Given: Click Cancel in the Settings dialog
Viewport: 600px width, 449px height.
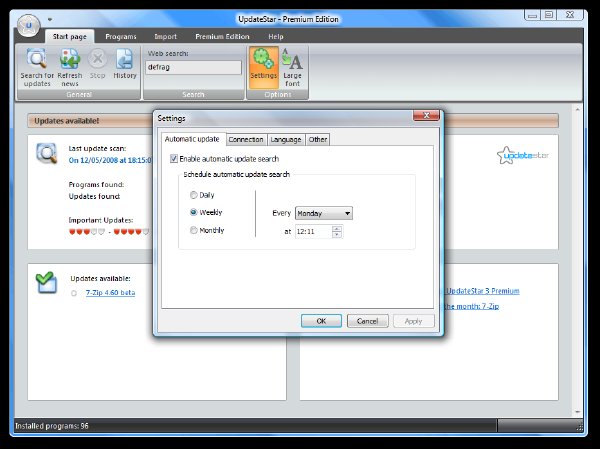Looking at the screenshot, I should point(367,321).
